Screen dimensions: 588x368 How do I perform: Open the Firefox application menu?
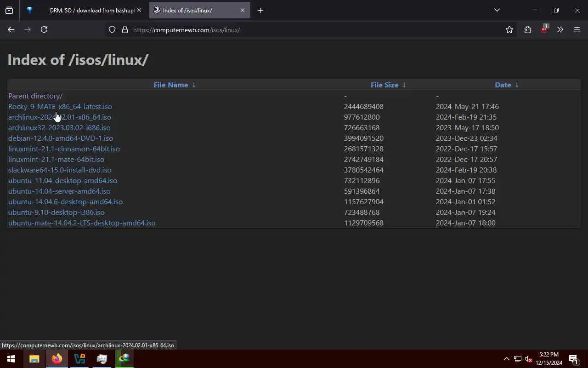click(577, 30)
